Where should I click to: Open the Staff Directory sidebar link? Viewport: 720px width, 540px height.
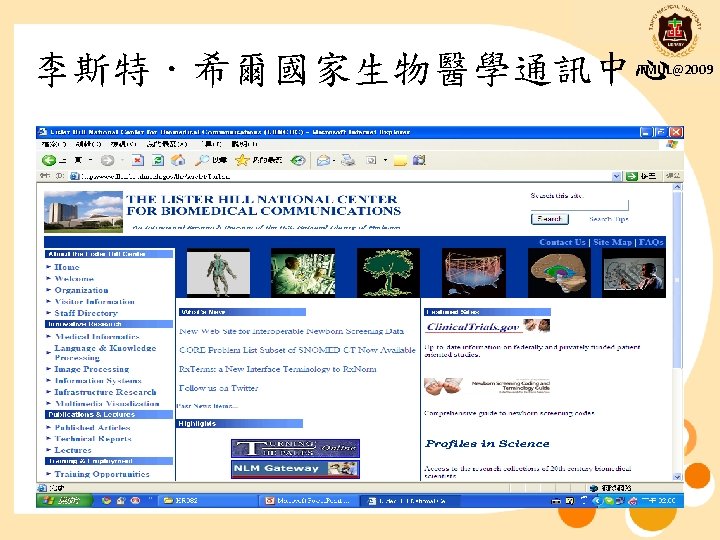pos(86,313)
